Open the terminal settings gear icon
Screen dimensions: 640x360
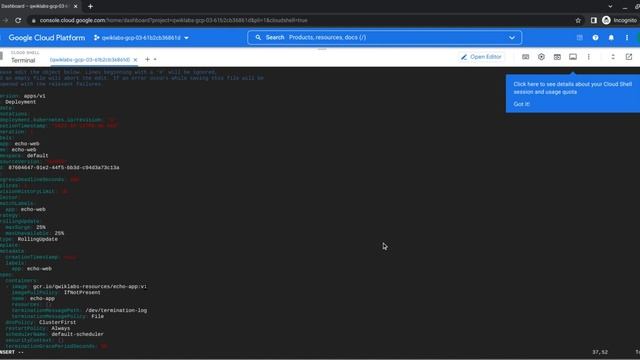click(x=541, y=57)
